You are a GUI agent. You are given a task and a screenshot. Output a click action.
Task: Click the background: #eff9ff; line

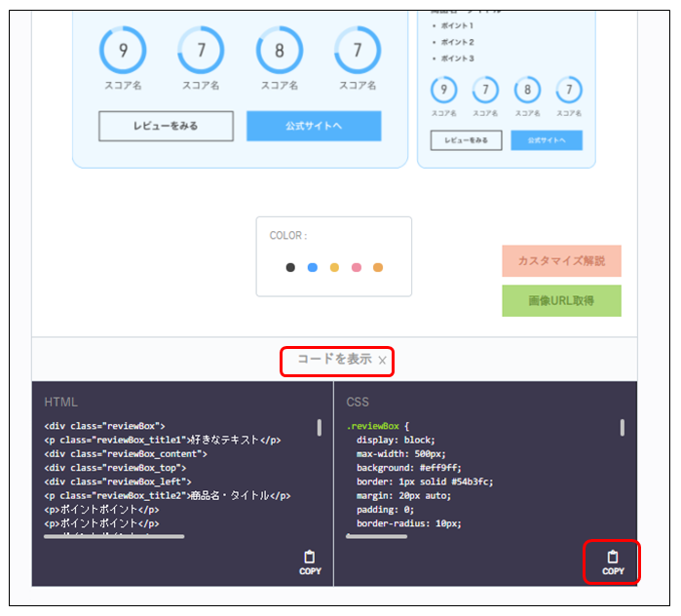tap(409, 468)
